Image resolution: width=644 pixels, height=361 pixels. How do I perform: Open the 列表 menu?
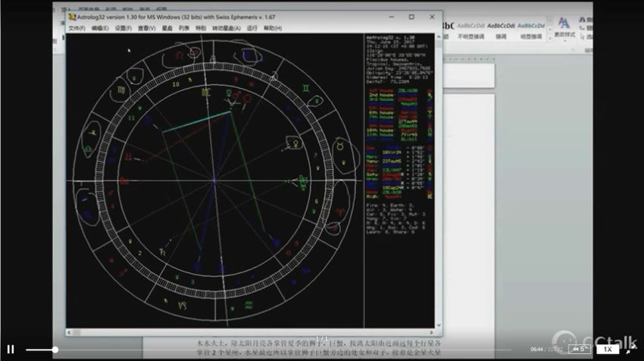[184, 28]
